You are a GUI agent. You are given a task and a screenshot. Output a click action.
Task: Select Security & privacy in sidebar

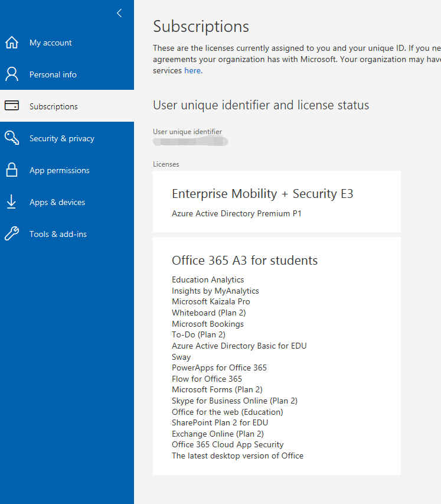pos(62,138)
